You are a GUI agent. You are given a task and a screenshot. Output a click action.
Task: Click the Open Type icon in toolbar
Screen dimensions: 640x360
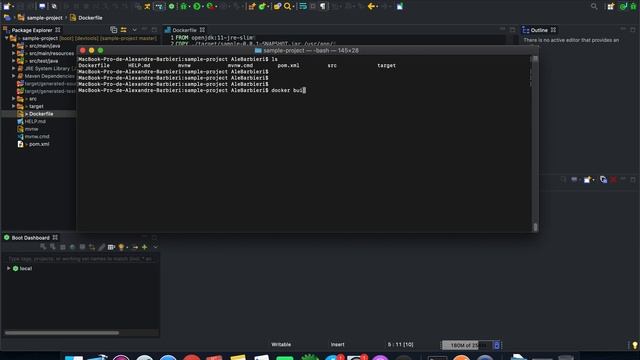point(277,6)
